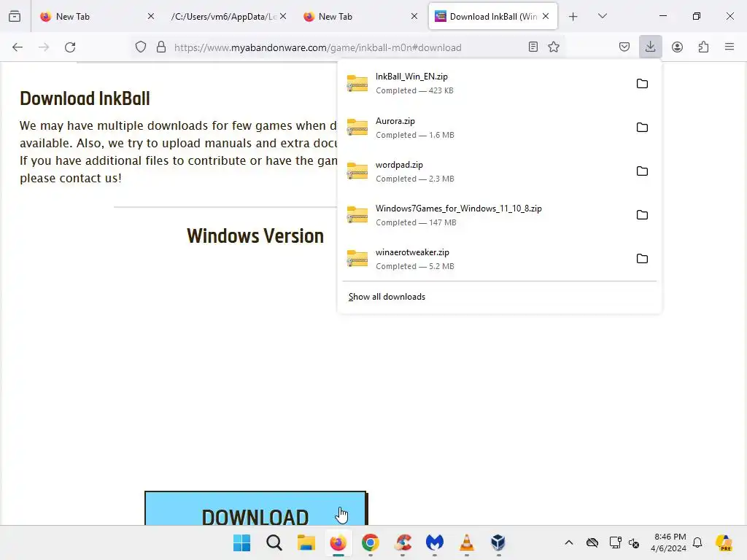
Task: Save page to Pocket icon
Action: 624,47
